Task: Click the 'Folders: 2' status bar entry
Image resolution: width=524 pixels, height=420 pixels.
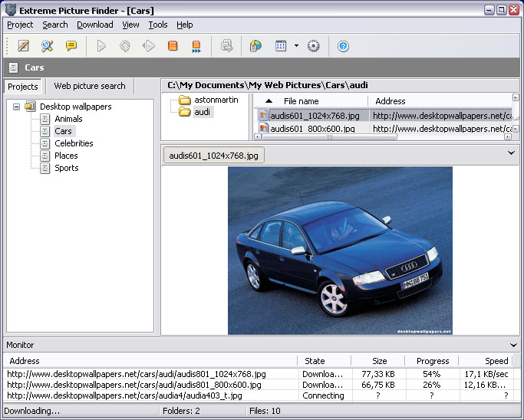Action: click(x=181, y=411)
